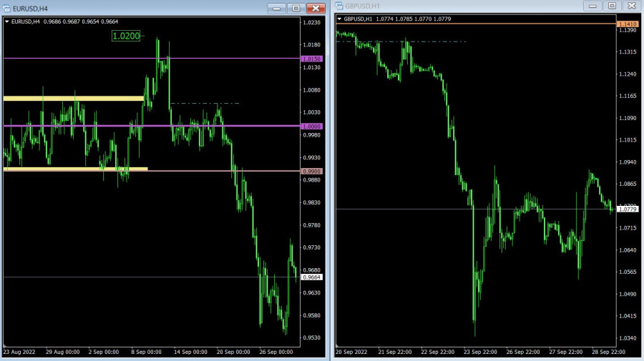
Task: Select the 1.0000 purple price level tag
Action: (x=312, y=127)
